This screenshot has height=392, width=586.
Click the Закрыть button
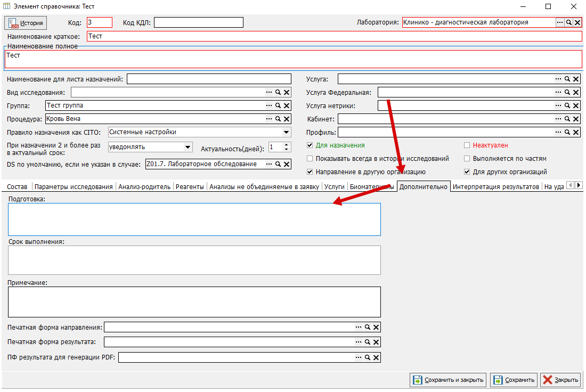pyautogui.click(x=560, y=380)
